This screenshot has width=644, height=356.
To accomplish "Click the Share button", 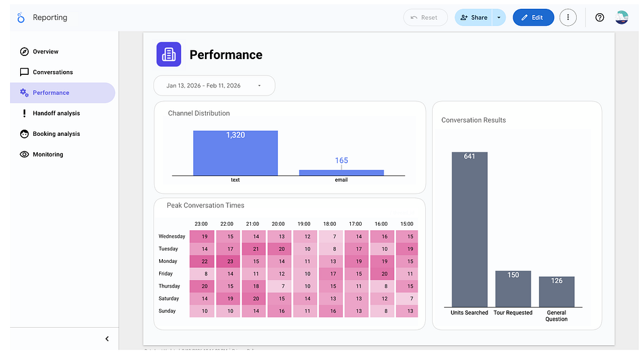I will [x=474, y=17].
